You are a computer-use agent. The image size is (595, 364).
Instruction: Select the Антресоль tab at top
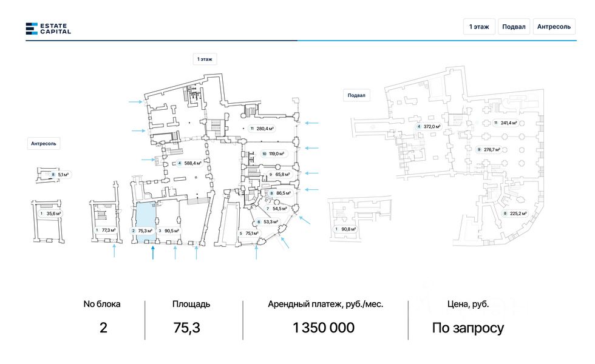(554, 27)
